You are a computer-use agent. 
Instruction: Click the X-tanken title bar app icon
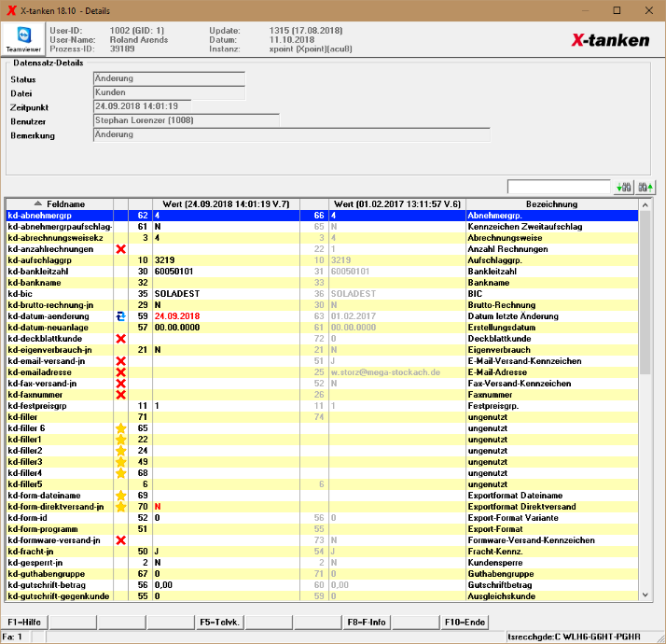11,10
